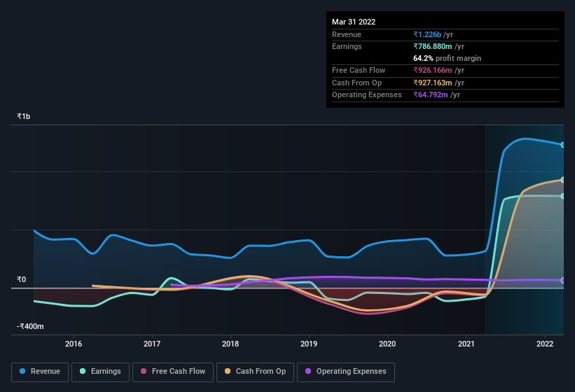Click the 2022 x-axis label
Image resolution: width=575 pixels, height=392 pixels.
(545, 344)
